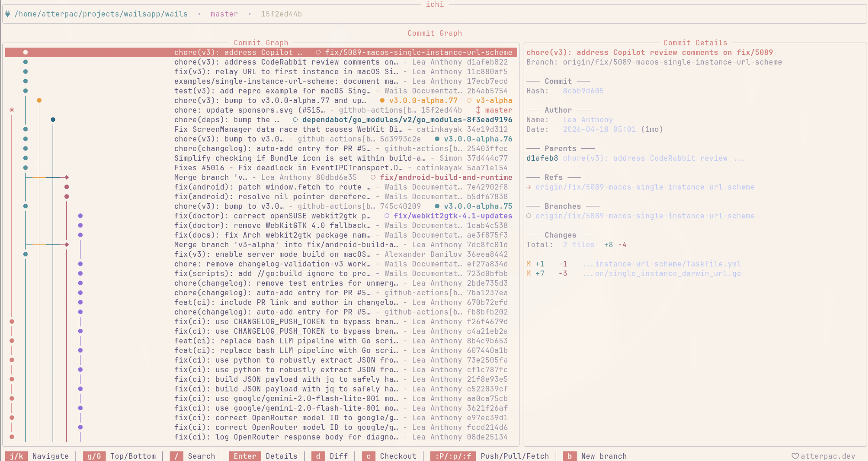868x461 pixels.
Task: Click the master ref label on sponsors row
Action: 498,110
